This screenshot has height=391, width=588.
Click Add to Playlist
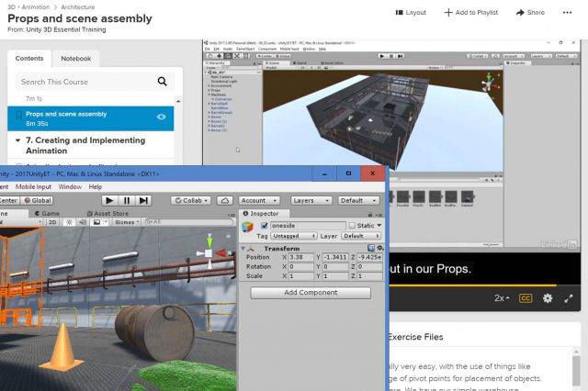(471, 12)
